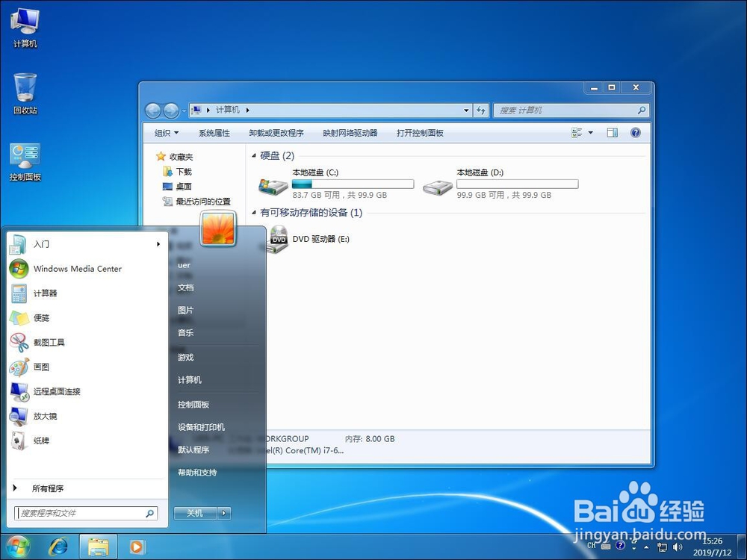Click 系统属性 in Explorer toolbar
747x560 pixels.
[x=214, y=133]
